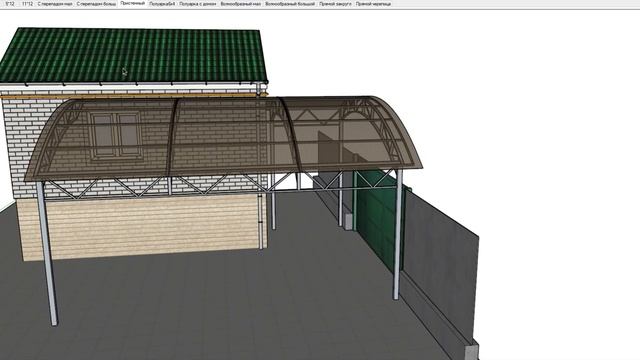Open the 'Прямой закругл' scene tab
640x360 pixels.
click(x=335, y=4)
